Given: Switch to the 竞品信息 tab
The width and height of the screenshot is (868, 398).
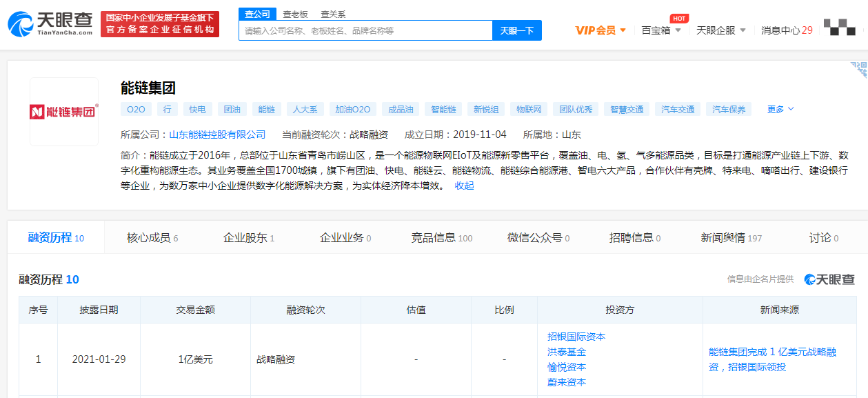Looking at the screenshot, I should pos(442,237).
